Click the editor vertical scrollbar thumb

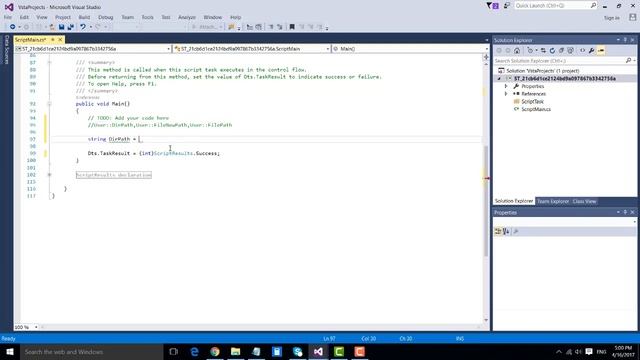[x=486, y=200]
